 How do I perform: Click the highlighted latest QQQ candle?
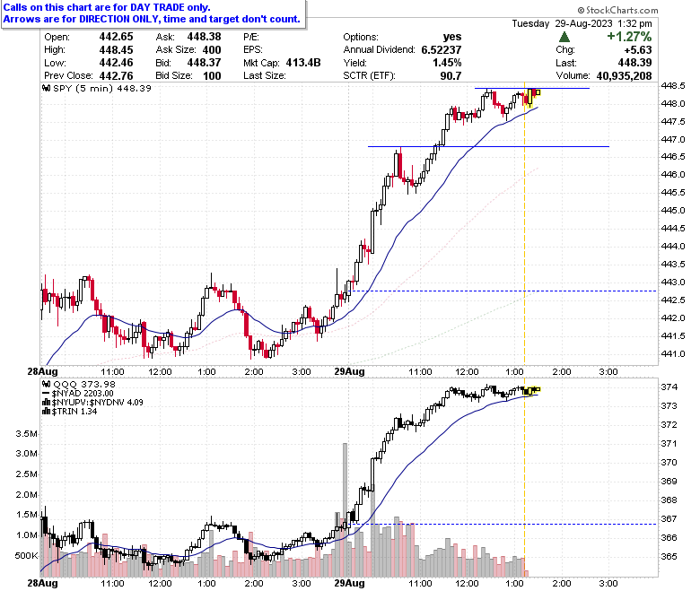pos(538,389)
